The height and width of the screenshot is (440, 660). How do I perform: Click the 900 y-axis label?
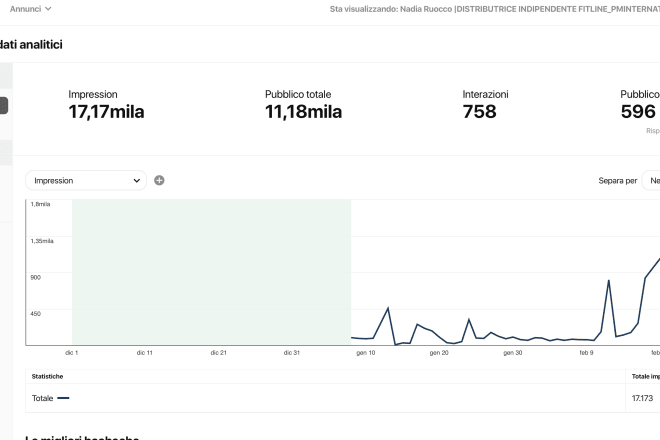tap(36, 277)
